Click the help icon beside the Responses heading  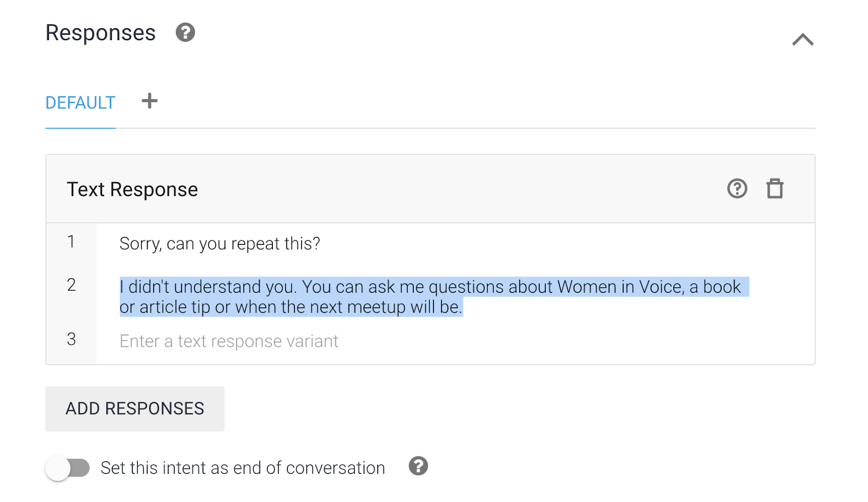[x=185, y=33]
